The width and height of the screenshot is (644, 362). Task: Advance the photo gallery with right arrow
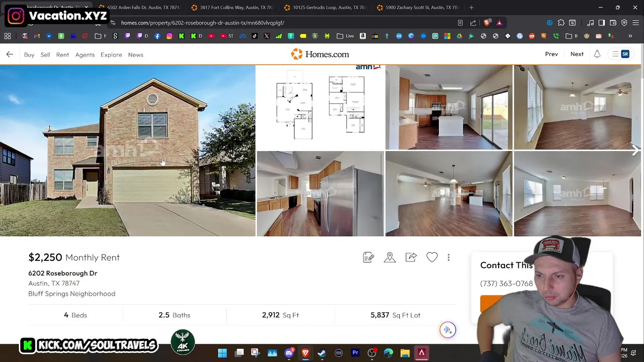coord(635,150)
